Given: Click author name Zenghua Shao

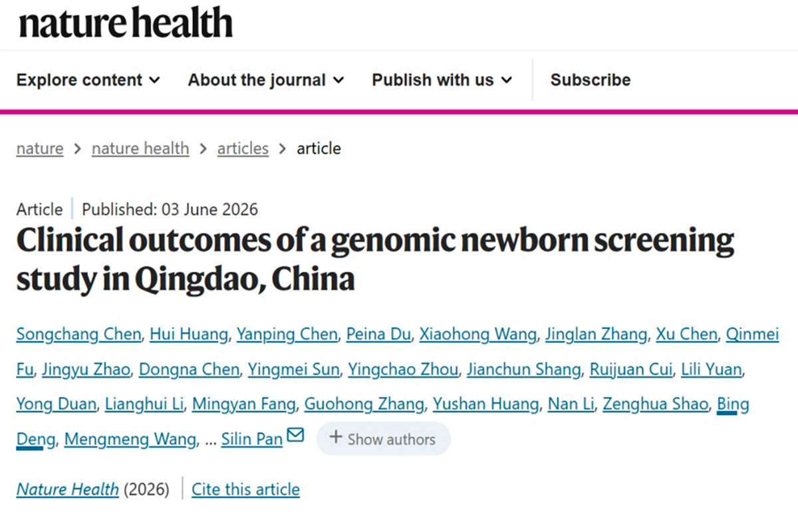Looking at the screenshot, I should point(655,404).
